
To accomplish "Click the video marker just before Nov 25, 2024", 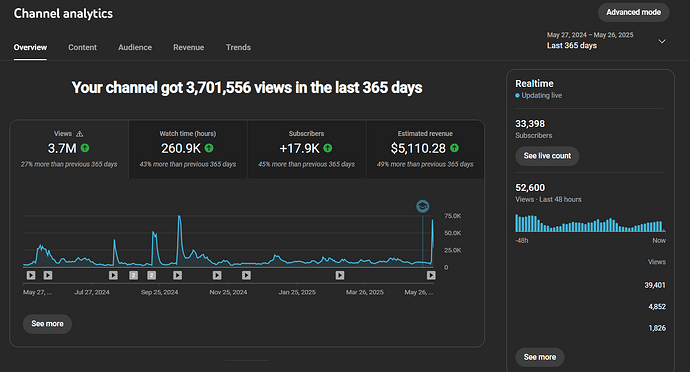I will 217,275.
